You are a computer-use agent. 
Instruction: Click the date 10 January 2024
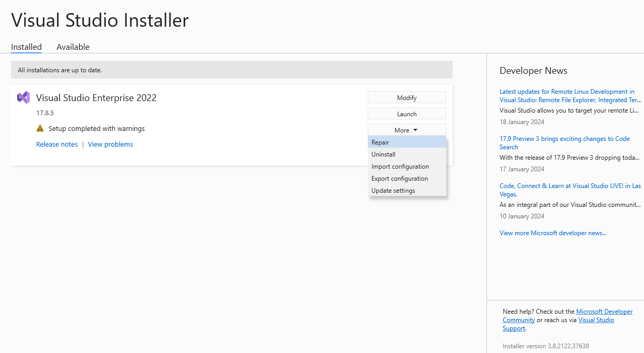click(522, 216)
